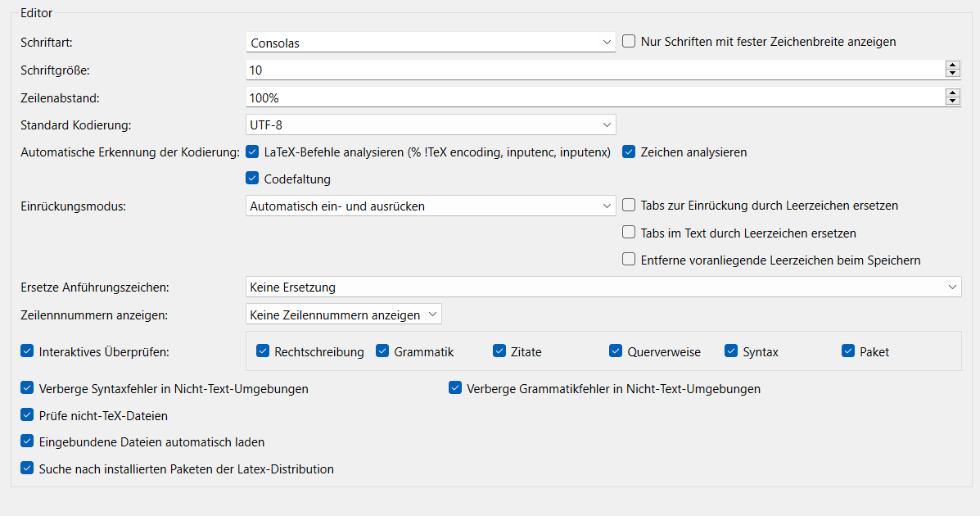The height and width of the screenshot is (516, 980).
Task: Toggle Nur Schriften mit fester Zeichenbreite anzeigen
Action: [x=629, y=41]
